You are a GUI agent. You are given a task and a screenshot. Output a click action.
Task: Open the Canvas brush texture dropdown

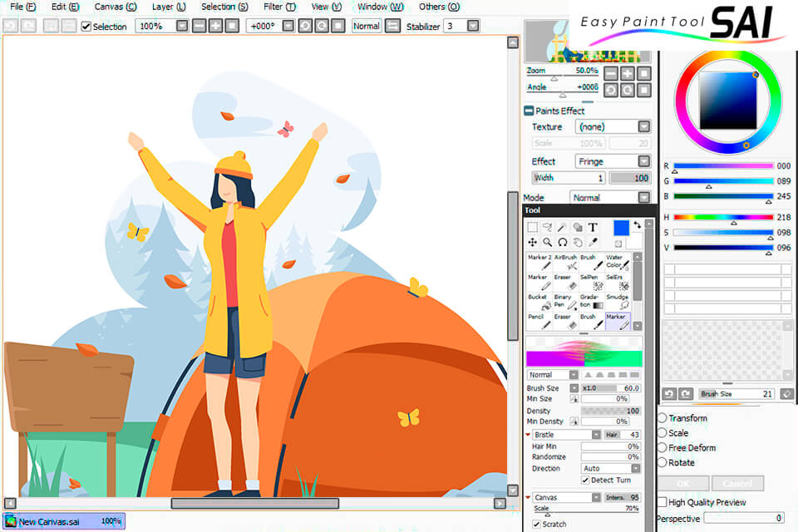596,497
